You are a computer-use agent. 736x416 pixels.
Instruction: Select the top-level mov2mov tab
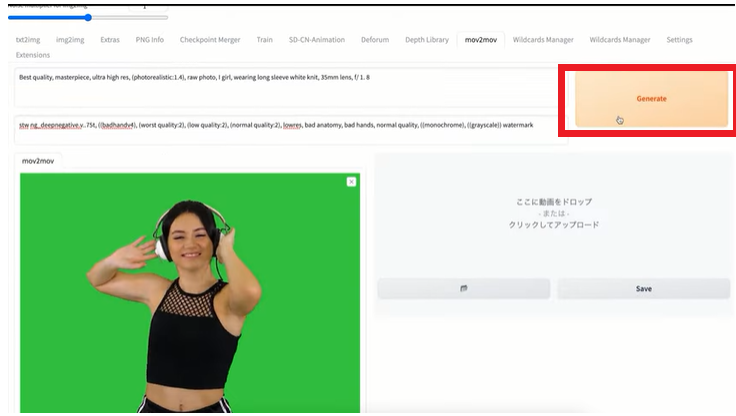point(481,40)
